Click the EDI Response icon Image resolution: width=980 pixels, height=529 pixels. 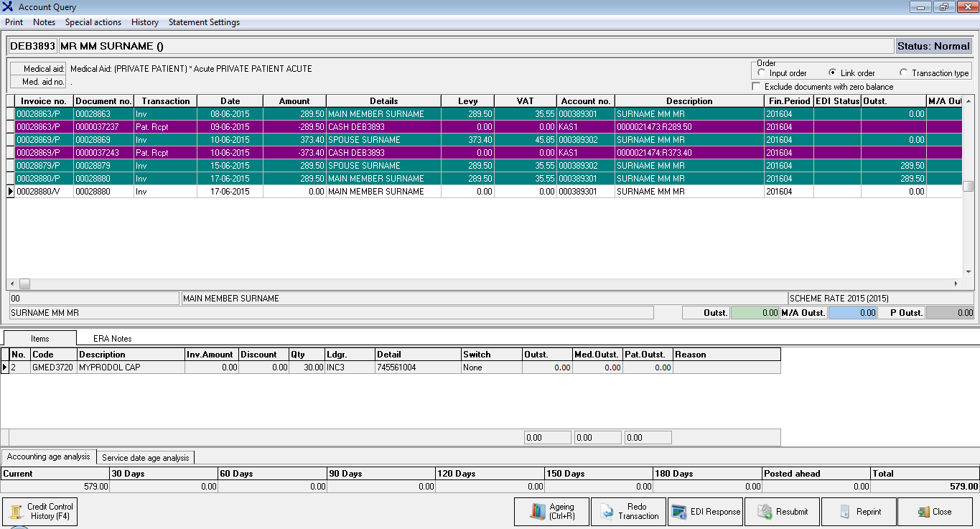(x=679, y=512)
